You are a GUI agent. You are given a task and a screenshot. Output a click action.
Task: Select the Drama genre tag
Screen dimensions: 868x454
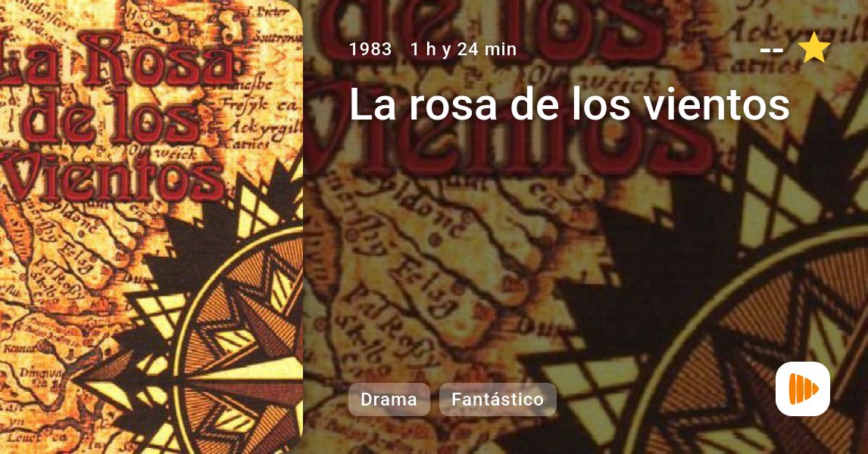point(389,400)
